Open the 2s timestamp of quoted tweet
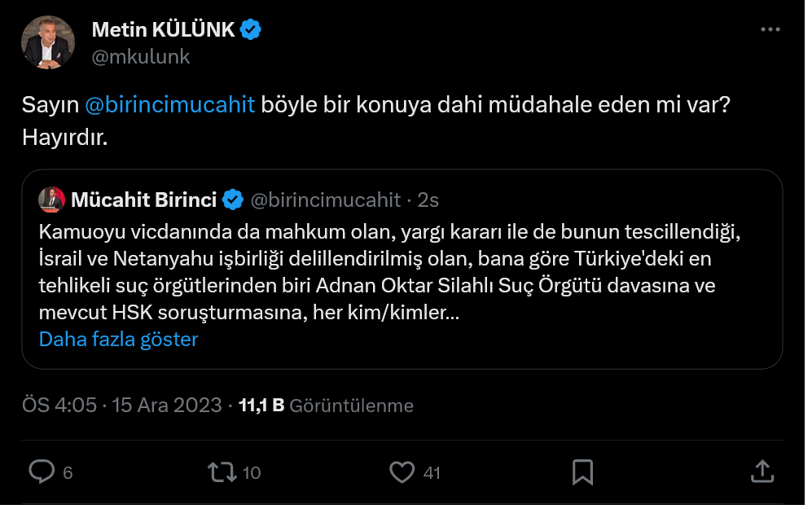Image resolution: width=812 pixels, height=509 pixels. 429,198
